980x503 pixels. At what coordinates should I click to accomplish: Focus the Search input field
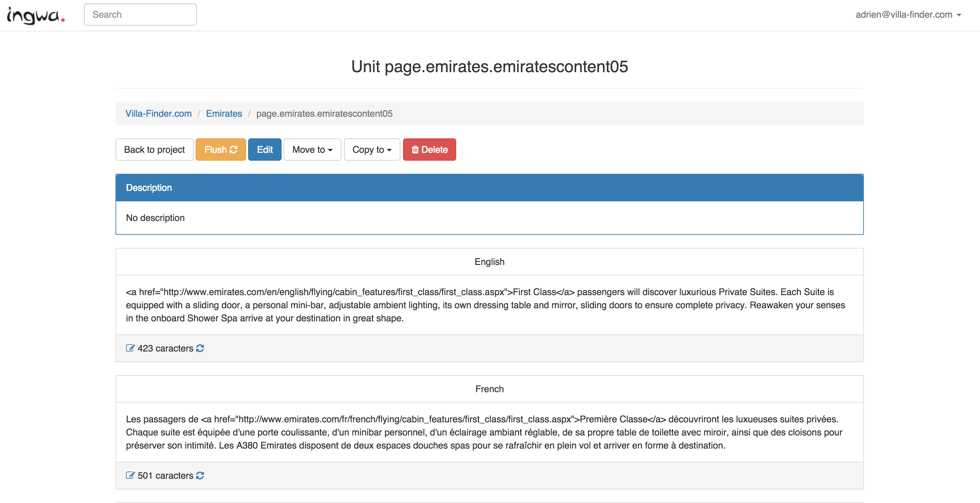[140, 15]
